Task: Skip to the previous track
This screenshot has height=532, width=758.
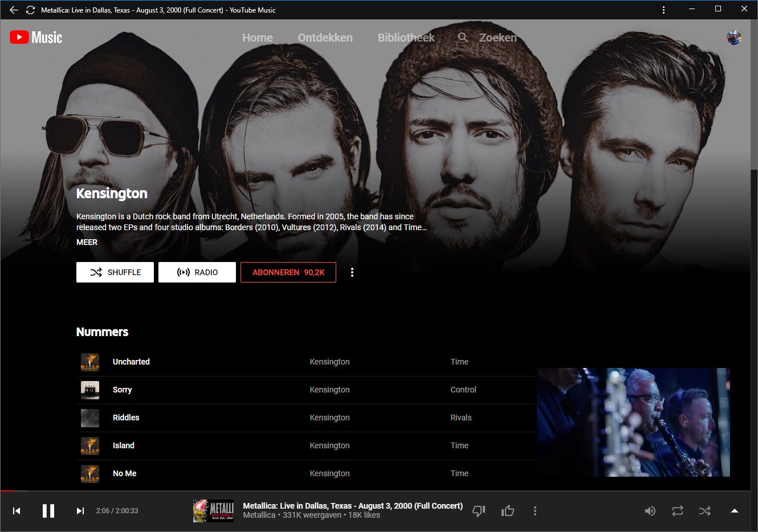Action: pyautogui.click(x=17, y=511)
